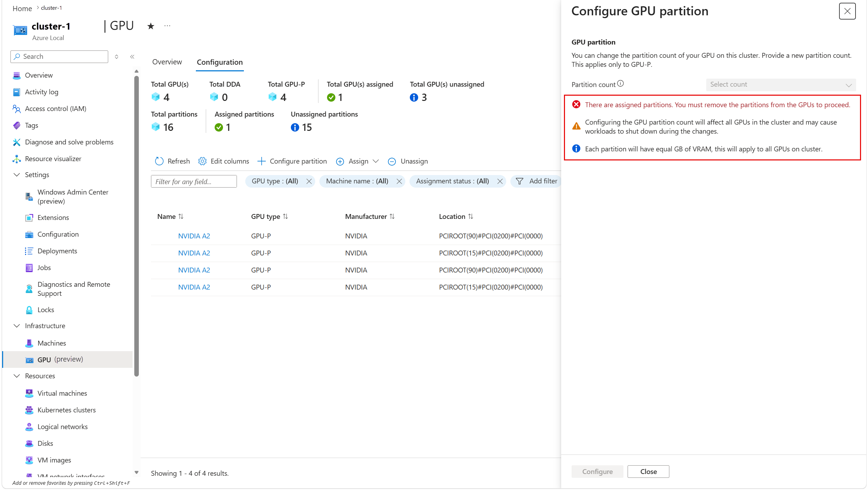The height and width of the screenshot is (490, 868).
Task: Open the Partition count Select count dropdown
Action: click(x=781, y=85)
